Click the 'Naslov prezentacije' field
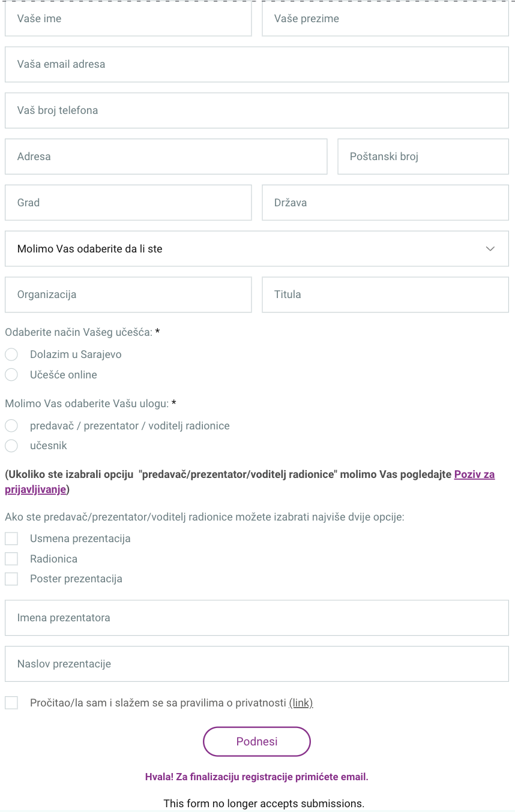This screenshot has width=515, height=812. click(x=257, y=664)
